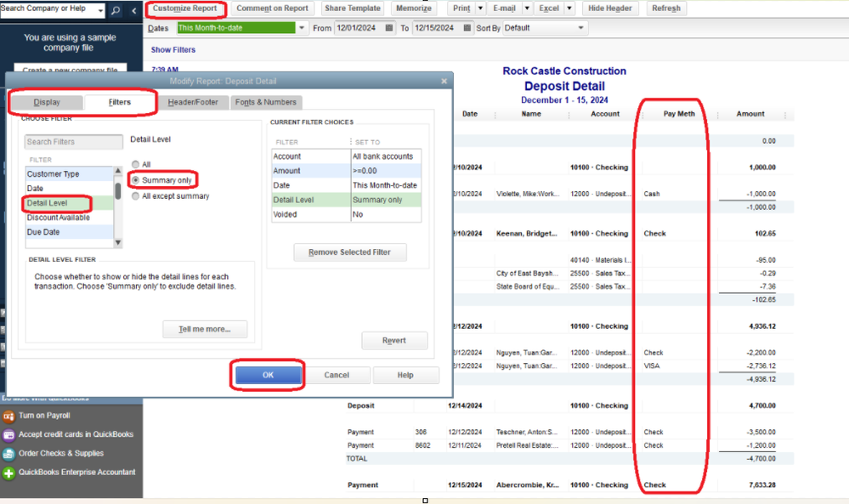Click the Pay Meth column header
Viewport: 849px width, 504px height.
click(679, 114)
